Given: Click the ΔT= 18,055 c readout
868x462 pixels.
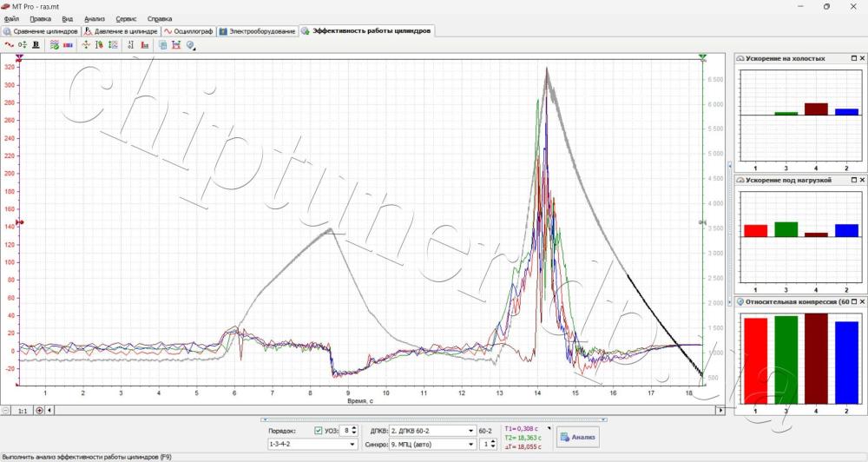Looking at the screenshot, I should (523, 446).
